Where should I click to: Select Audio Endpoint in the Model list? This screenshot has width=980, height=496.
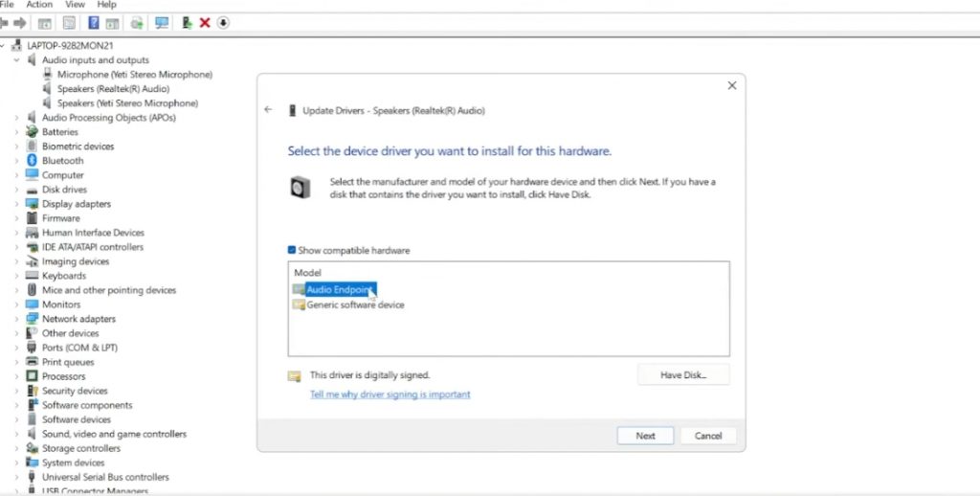click(341, 289)
